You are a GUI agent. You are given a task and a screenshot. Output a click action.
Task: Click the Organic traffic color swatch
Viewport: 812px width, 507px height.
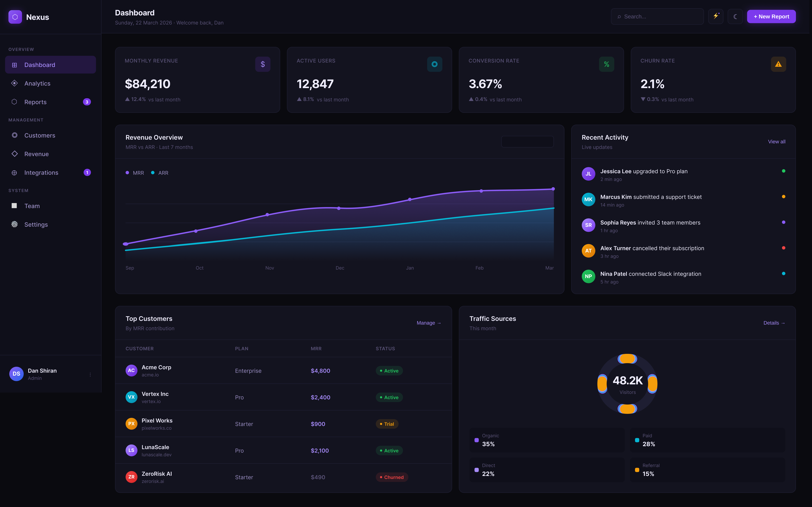click(476, 440)
